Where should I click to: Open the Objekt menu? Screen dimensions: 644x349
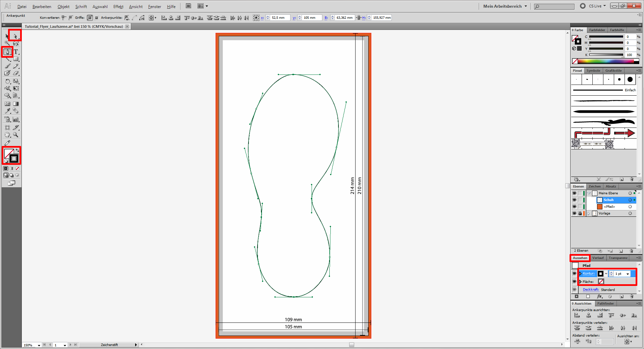point(63,6)
